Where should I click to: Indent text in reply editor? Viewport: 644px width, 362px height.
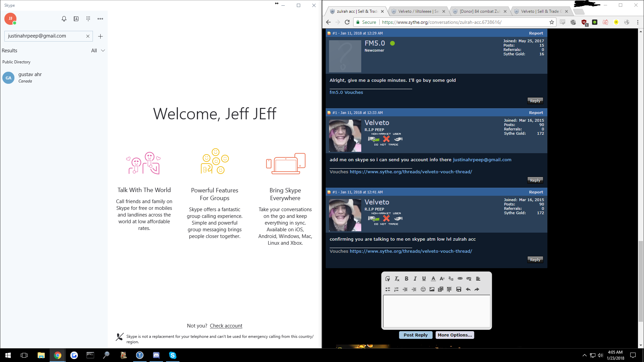click(x=414, y=289)
